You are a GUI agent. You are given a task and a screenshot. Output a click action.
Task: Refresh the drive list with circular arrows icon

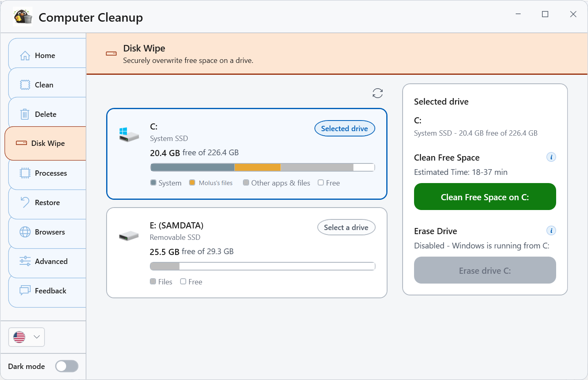coord(378,93)
